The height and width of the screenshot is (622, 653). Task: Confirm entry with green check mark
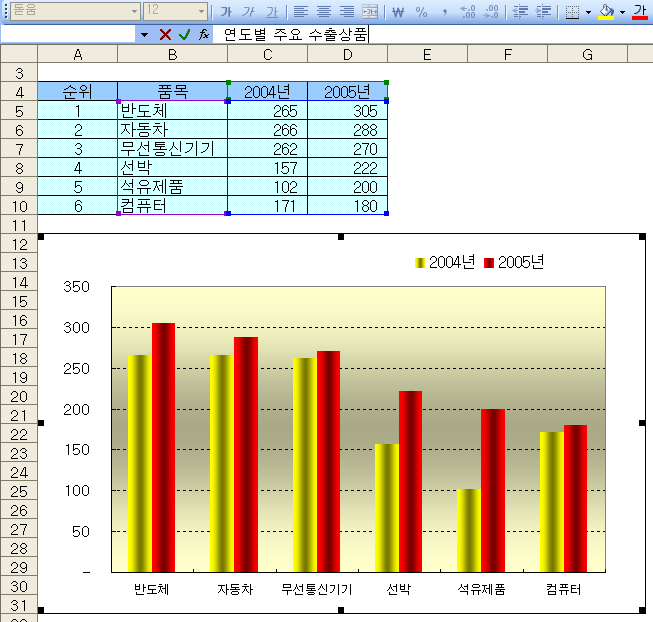[x=184, y=34]
